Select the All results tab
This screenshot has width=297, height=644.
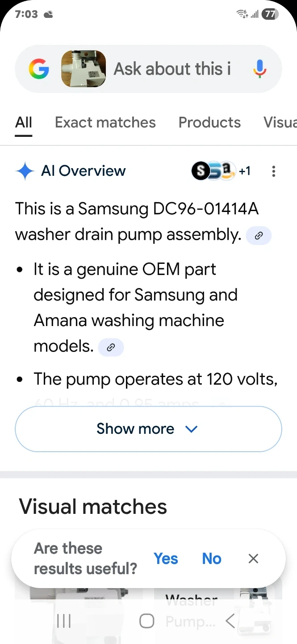[24, 123]
